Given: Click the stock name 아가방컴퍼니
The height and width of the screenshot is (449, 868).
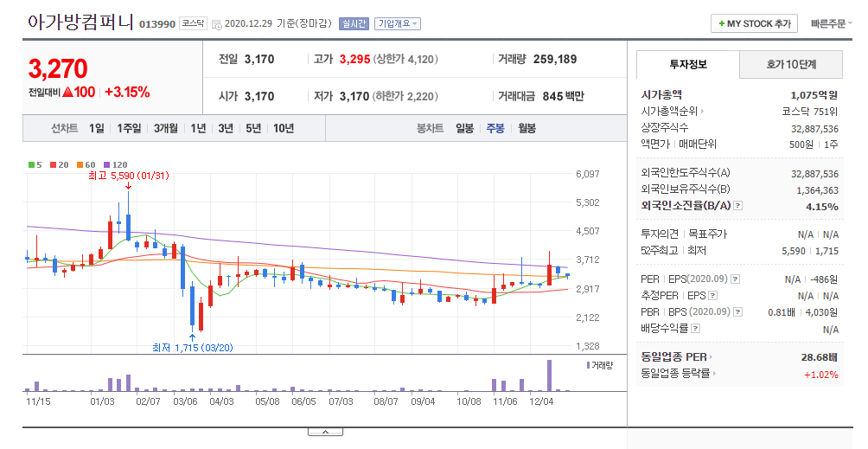Looking at the screenshot, I should click(80, 22).
